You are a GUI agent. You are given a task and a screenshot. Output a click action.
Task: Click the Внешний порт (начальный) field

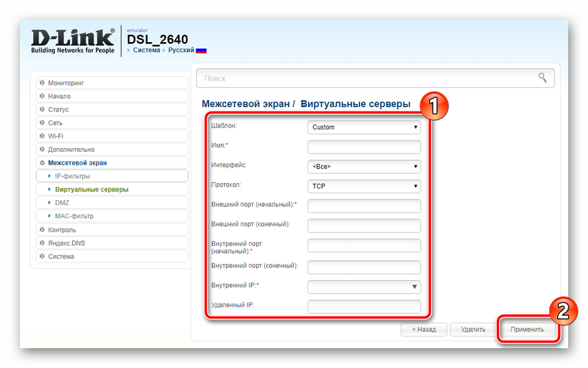[x=364, y=206]
